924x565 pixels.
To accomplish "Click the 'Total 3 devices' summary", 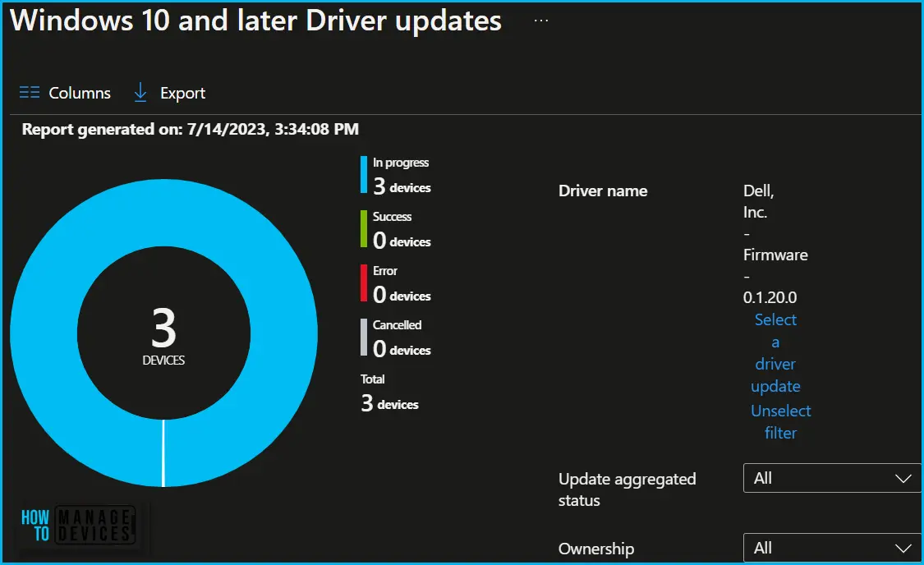I will (389, 393).
